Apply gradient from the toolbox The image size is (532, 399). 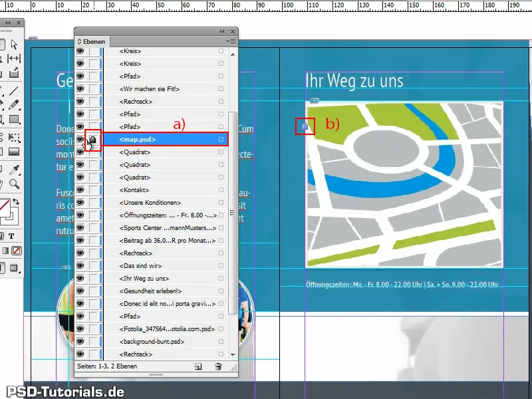5,251
